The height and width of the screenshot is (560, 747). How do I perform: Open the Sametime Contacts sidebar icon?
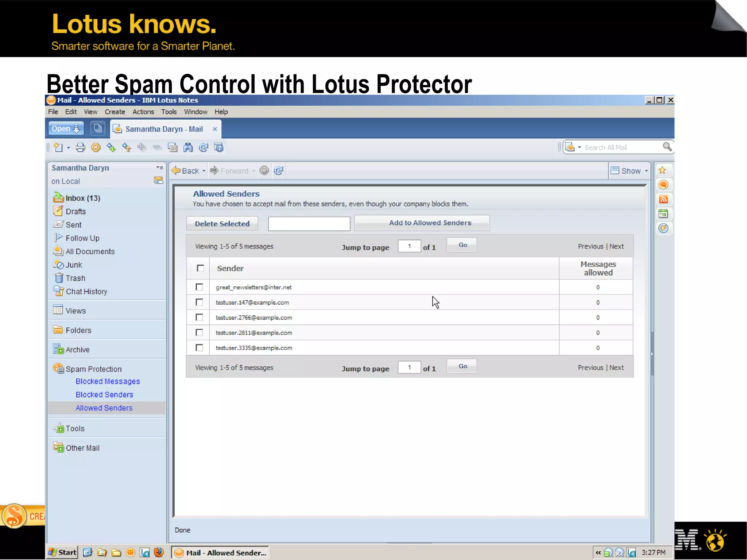point(663,185)
